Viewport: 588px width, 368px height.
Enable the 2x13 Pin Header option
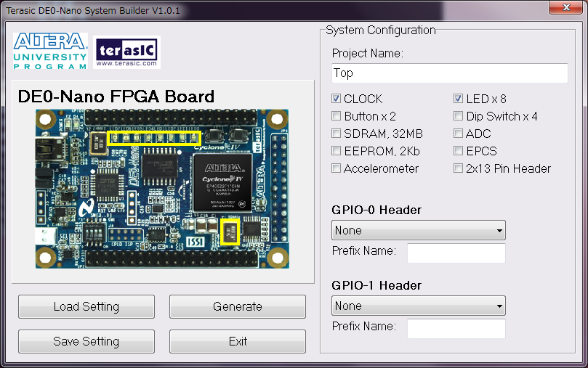click(459, 168)
